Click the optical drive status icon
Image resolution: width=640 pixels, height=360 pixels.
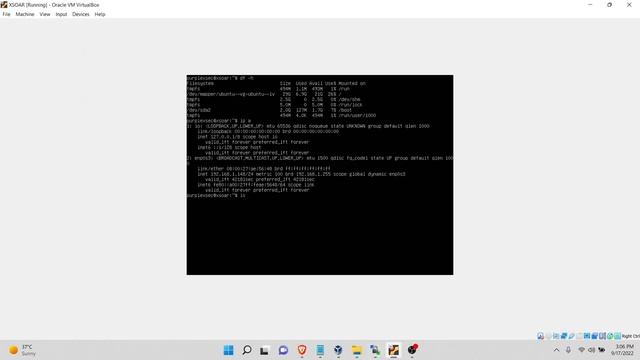548,336
